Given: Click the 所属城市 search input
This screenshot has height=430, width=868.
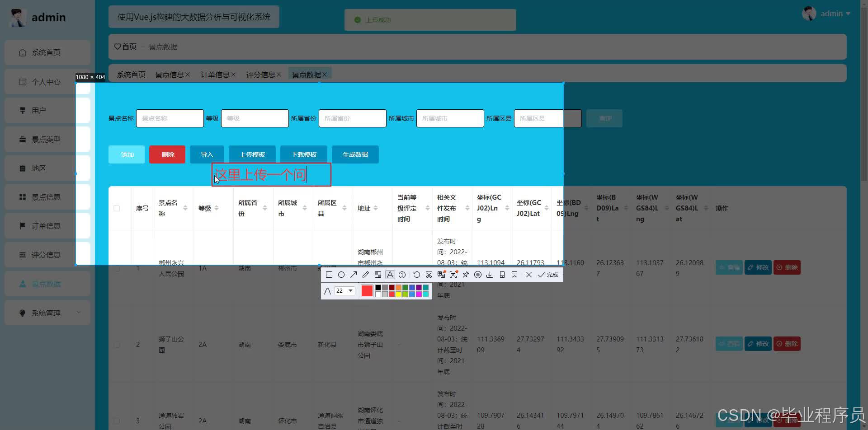Looking at the screenshot, I should 450,118.
